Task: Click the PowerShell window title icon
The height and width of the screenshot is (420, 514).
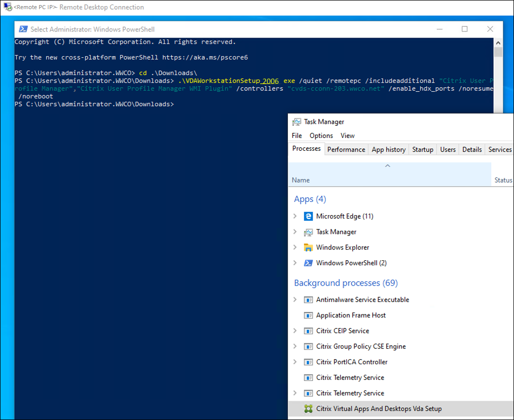Action: tap(23, 29)
